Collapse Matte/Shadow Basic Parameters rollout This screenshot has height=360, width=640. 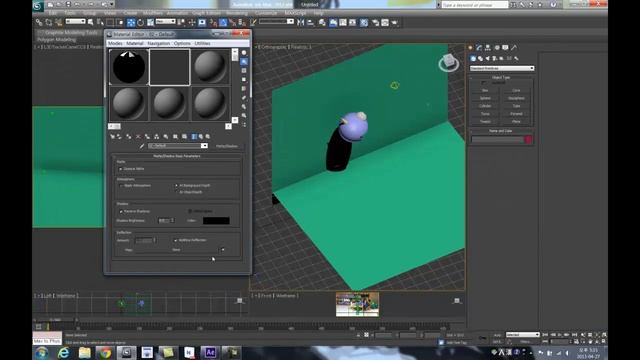point(176,156)
